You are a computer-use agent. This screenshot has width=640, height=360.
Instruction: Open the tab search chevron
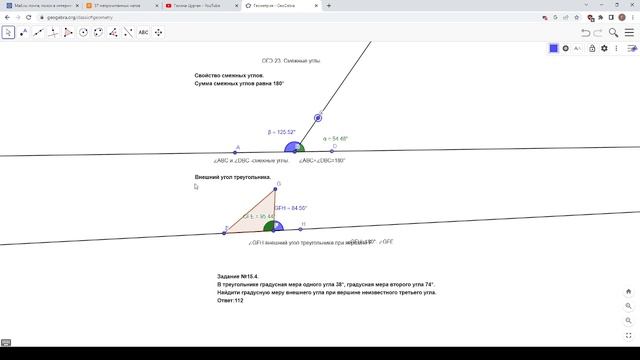click(587, 5)
